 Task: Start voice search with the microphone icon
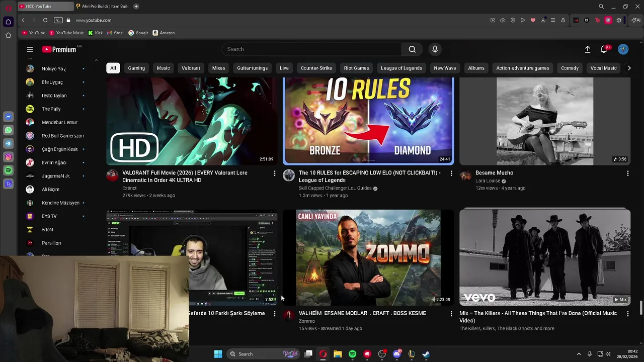tap(435, 49)
